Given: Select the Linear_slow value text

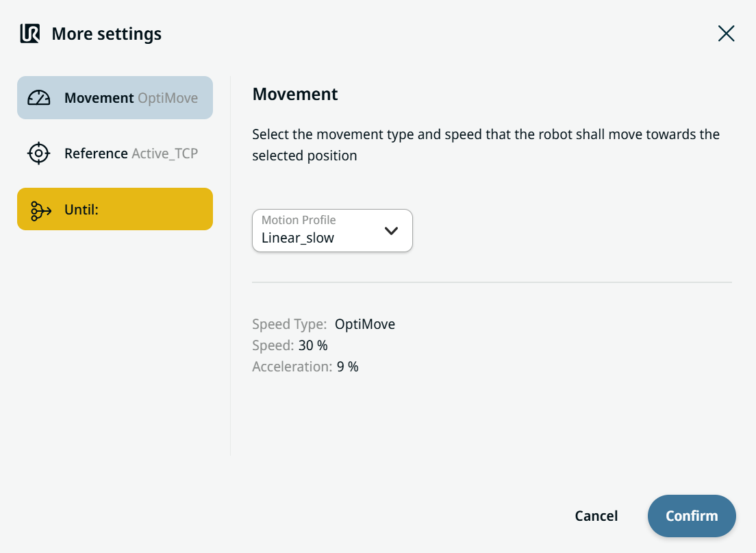Looking at the screenshot, I should tap(297, 238).
